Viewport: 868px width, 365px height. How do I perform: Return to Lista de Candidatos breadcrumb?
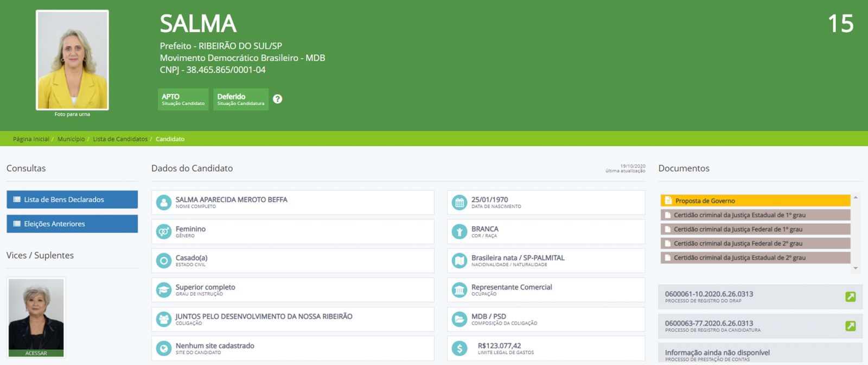pyautogui.click(x=120, y=139)
